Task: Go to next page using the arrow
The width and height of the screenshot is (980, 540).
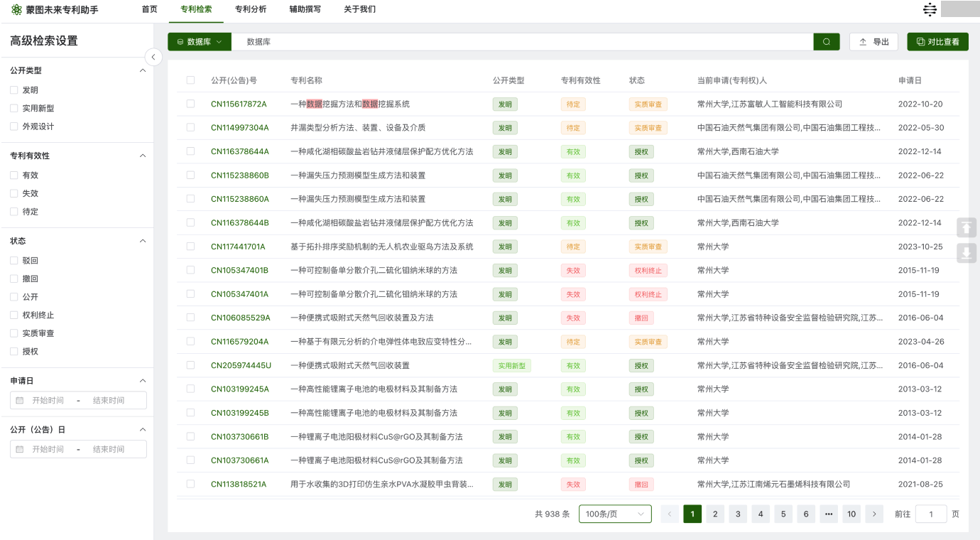Action: tap(873, 514)
